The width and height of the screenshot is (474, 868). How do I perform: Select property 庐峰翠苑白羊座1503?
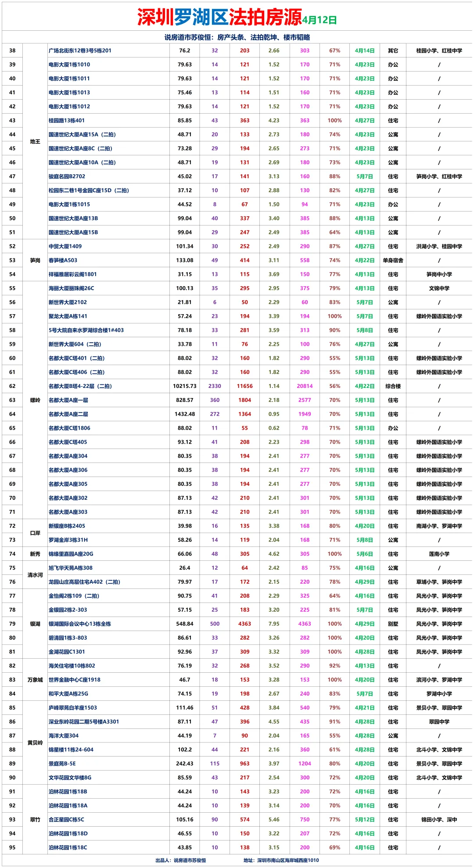click(x=72, y=708)
